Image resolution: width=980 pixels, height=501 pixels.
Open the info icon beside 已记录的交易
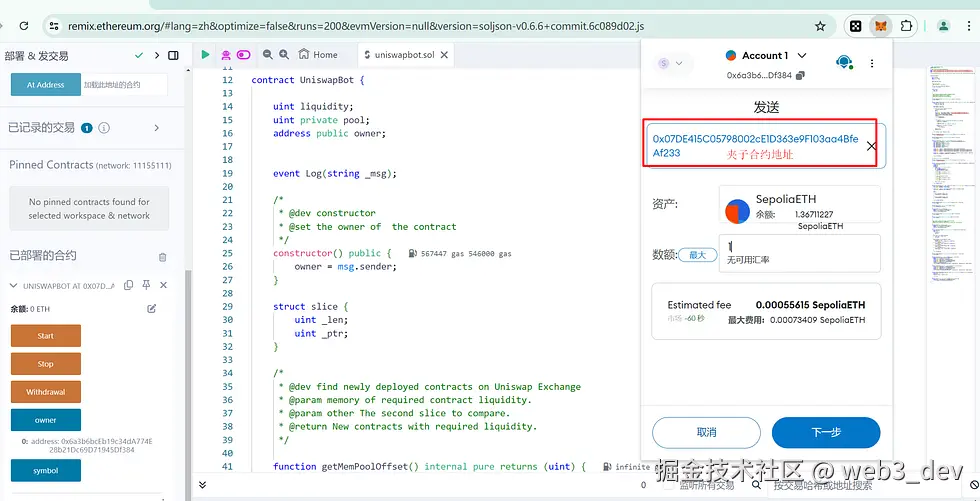(x=104, y=128)
